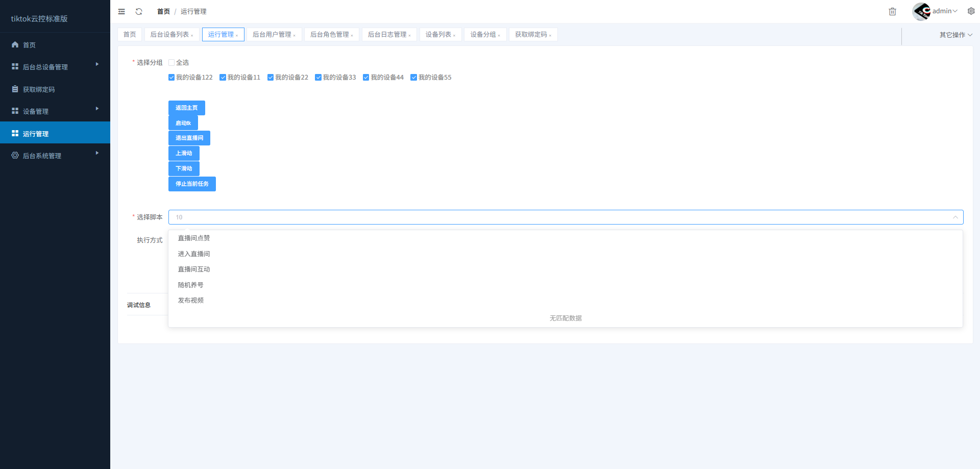The height and width of the screenshot is (469, 980).
Task: Click the 运行管理 grid icon in sidebar
Action: pyautogui.click(x=15, y=133)
